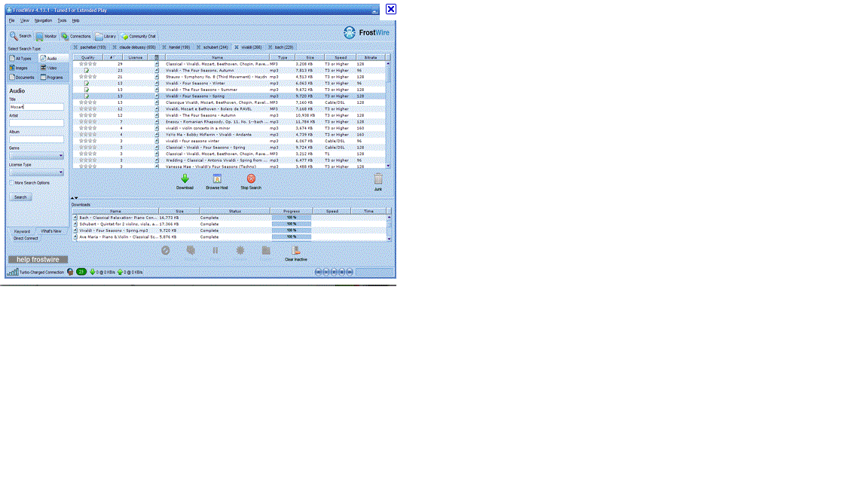
Task: Click the Album input field
Action: pos(36,139)
